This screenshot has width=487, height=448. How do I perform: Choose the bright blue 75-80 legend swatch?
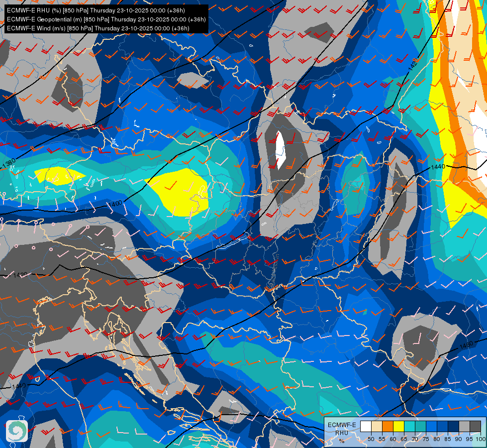pos(431,426)
